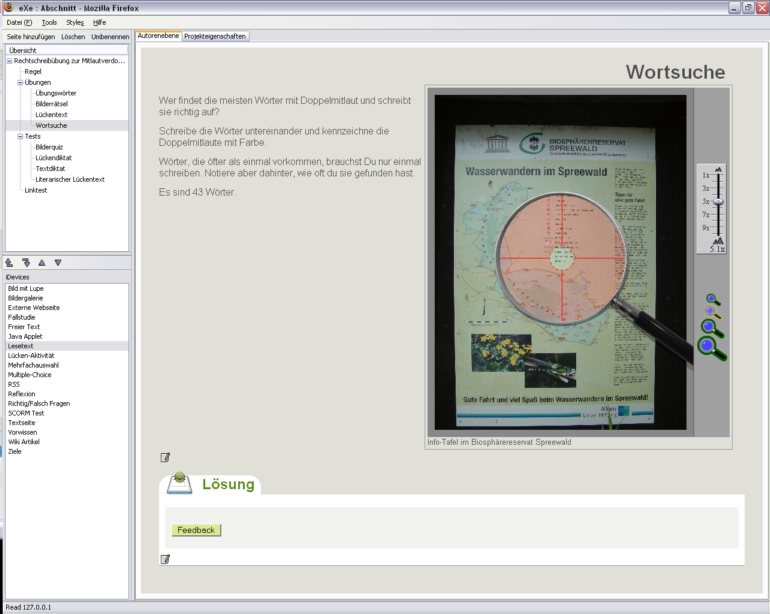770x614 pixels.
Task: Click the Firefox icon in the title bar
Action: click(x=8, y=7)
